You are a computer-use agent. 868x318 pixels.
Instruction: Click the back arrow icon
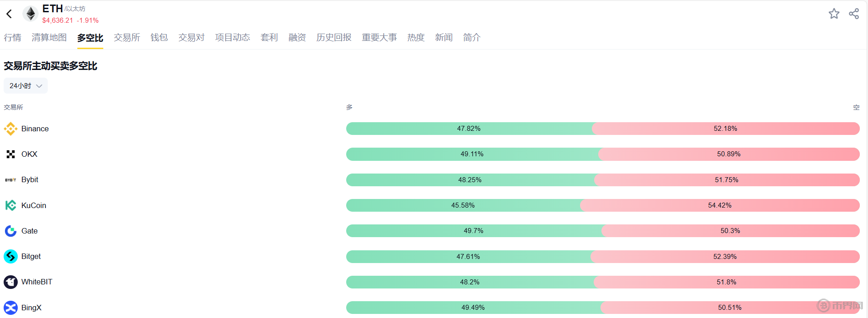tap(9, 14)
